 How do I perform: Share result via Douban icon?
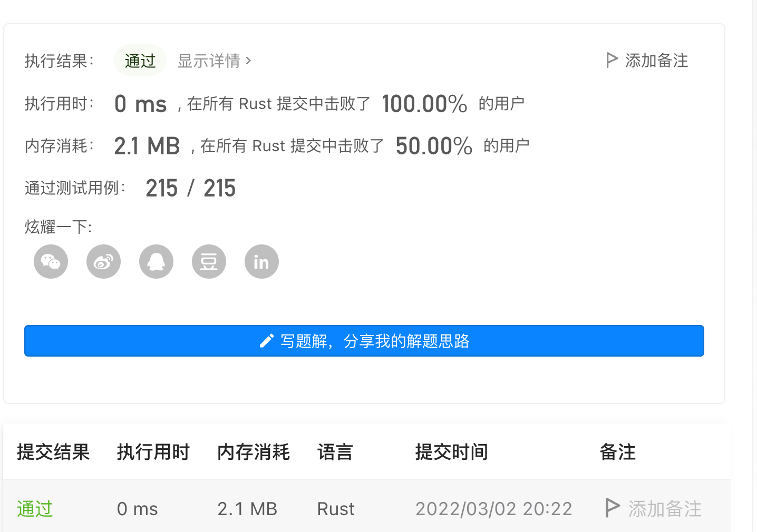click(209, 262)
